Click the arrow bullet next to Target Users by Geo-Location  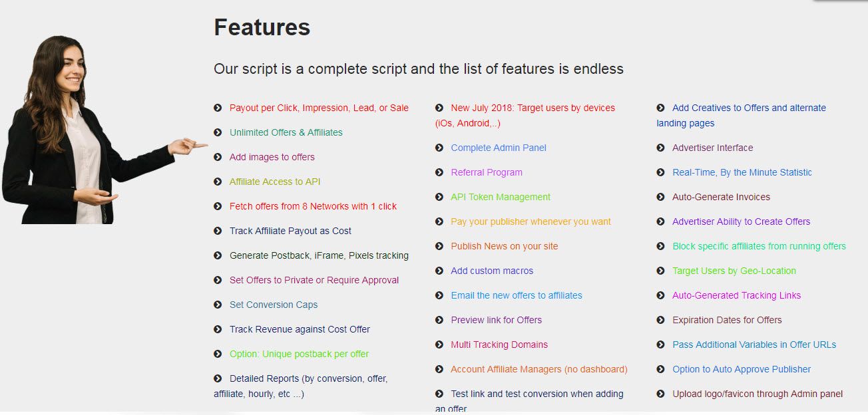pos(660,271)
